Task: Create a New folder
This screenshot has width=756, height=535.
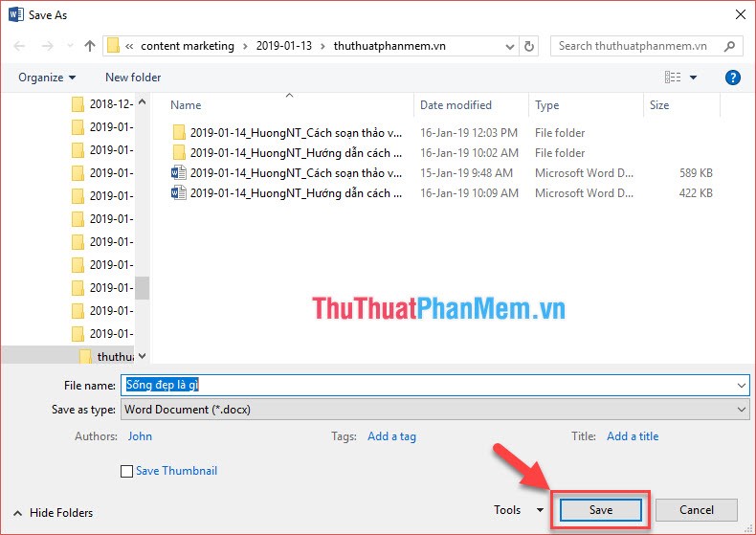Action: (x=133, y=78)
